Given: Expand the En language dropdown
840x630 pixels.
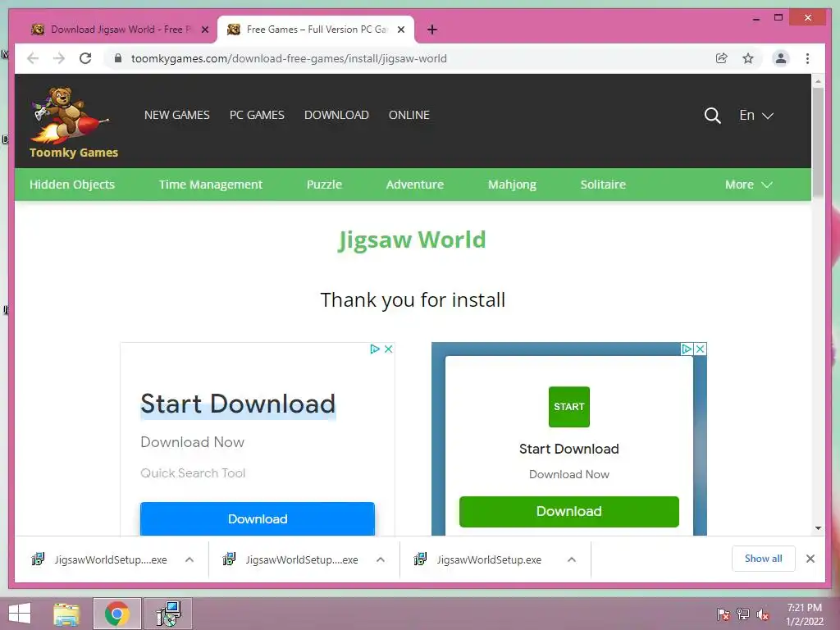Looking at the screenshot, I should click(756, 115).
